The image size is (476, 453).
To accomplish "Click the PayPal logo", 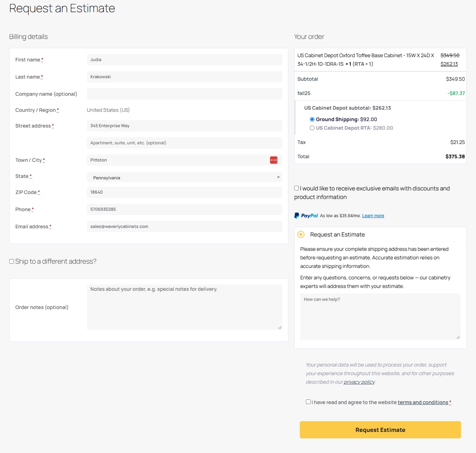I will tap(306, 216).
